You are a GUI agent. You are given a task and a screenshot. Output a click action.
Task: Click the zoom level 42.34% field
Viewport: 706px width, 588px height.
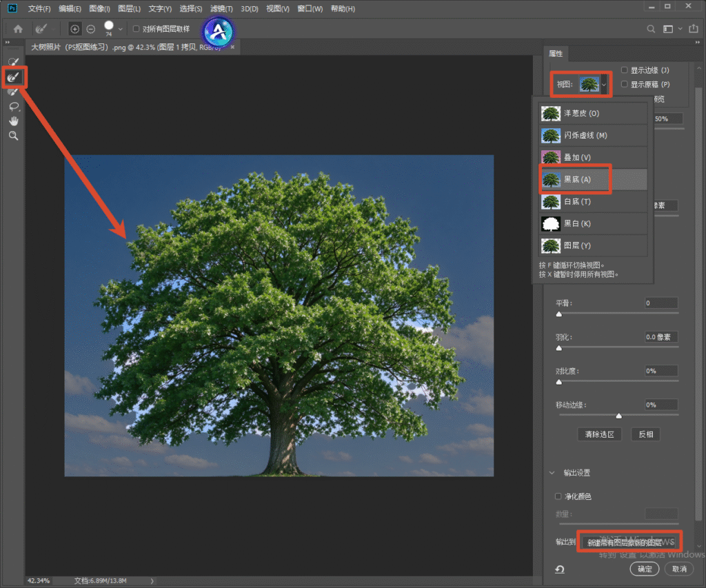coord(39,581)
